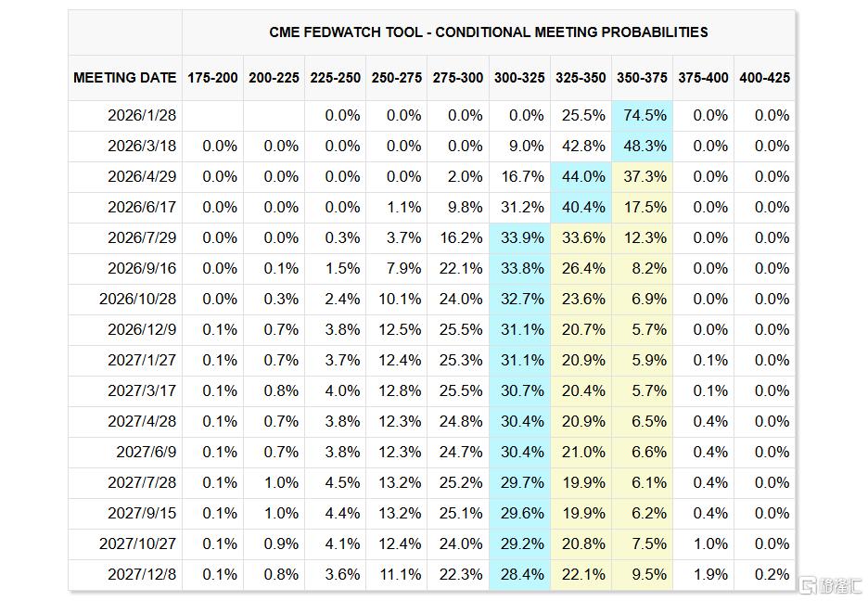The width and height of the screenshot is (868, 601).
Task: Click the 350-375 rate column header
Action: point(642,78)
